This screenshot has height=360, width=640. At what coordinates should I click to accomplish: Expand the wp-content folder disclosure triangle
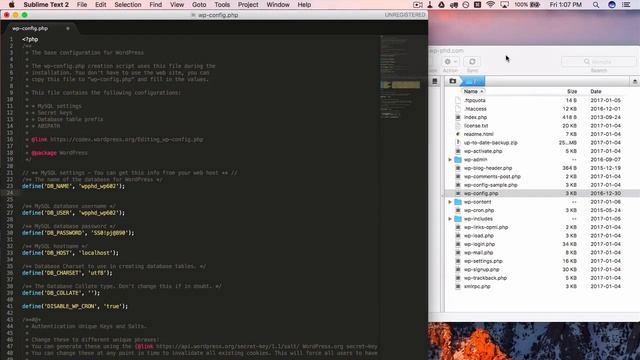click(x=450, y=202)
